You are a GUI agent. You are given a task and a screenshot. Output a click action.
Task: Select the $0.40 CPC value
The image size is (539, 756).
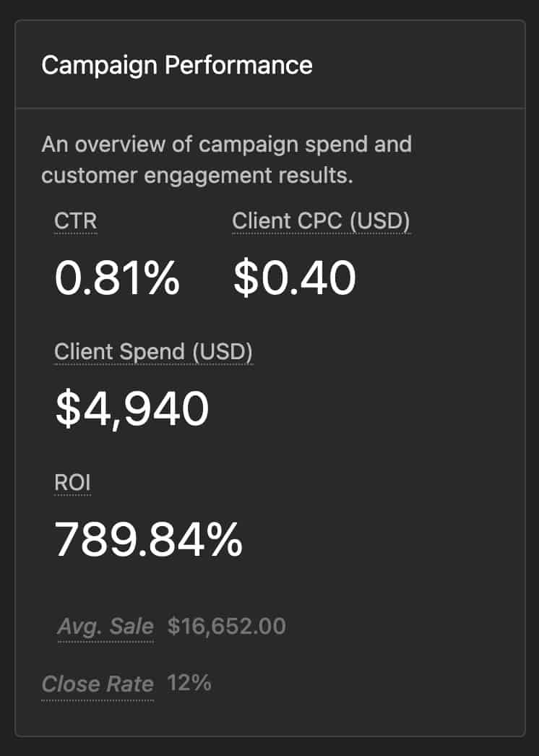(x=294, y=278)
